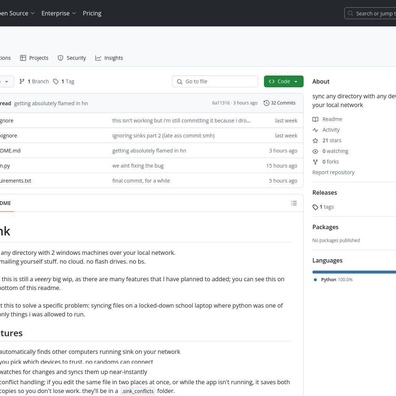396x396 pixels.
Task: View the 21 stars link
Action: pyautogui.click(x=332, y=140)
